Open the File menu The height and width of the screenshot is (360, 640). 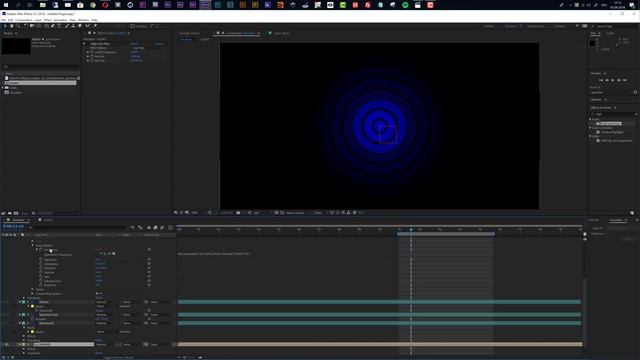pos(4,20)
